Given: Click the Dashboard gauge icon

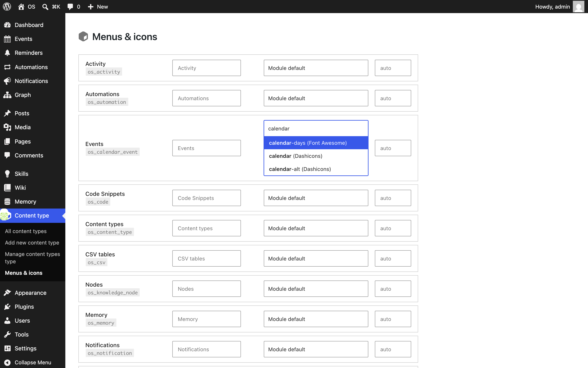Looking at the screenshot, I should point(7,25).
